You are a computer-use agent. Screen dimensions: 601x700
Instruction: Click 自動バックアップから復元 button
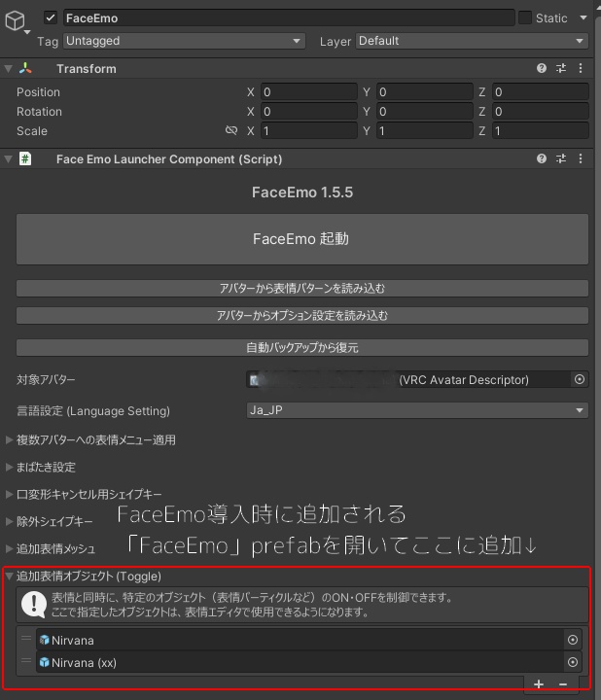tap(302, 348)
